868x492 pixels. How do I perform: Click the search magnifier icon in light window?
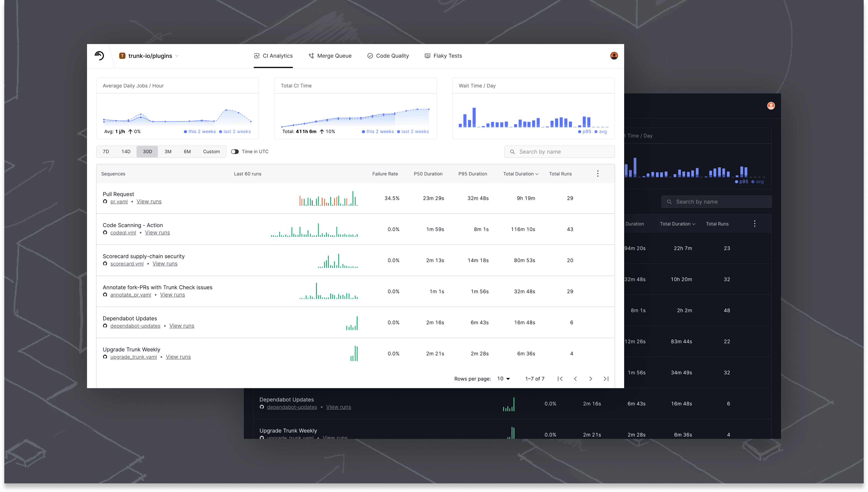tap(512, 152)
